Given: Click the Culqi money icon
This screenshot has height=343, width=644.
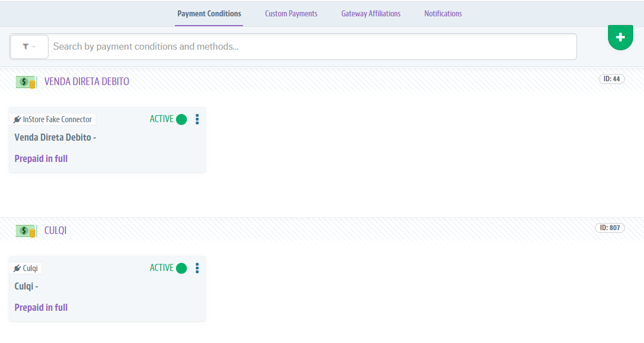Looking at the screenshot, I should point(26,231).
